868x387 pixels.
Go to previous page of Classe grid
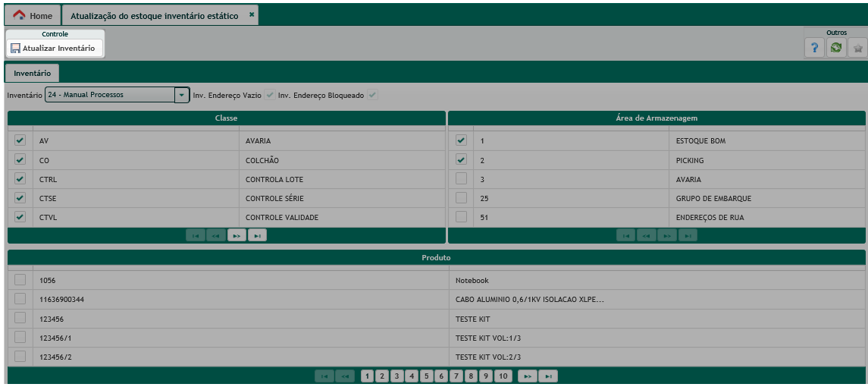tap(216, 236)
